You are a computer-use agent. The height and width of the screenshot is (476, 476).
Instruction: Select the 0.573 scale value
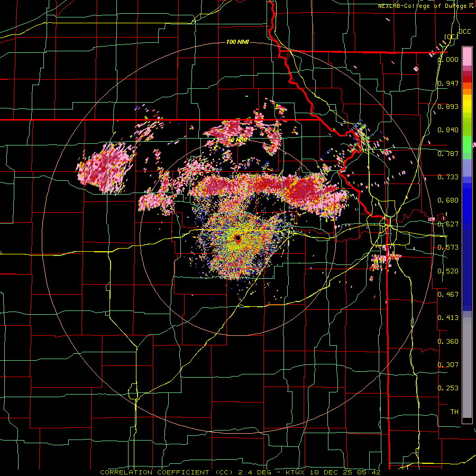(x=448, y=248)
